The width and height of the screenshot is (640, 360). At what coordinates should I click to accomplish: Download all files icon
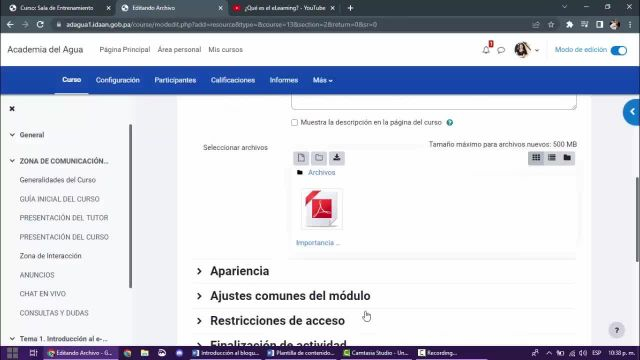pyautogui.click(x=337, y=158)
